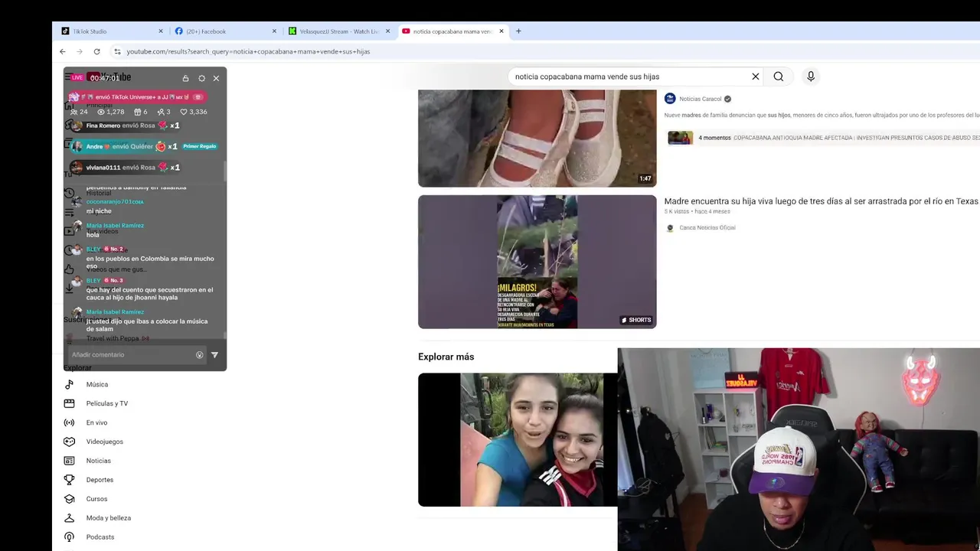
Task: Open the two women selfie thumbnail
Action: (x=518, y=439)
